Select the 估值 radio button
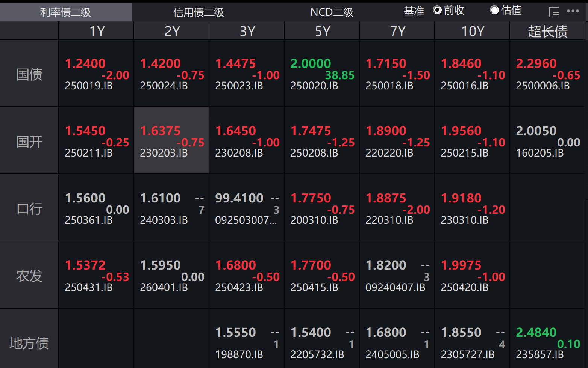This screenshot has width=588, height=368. click(x=494, y=10)
